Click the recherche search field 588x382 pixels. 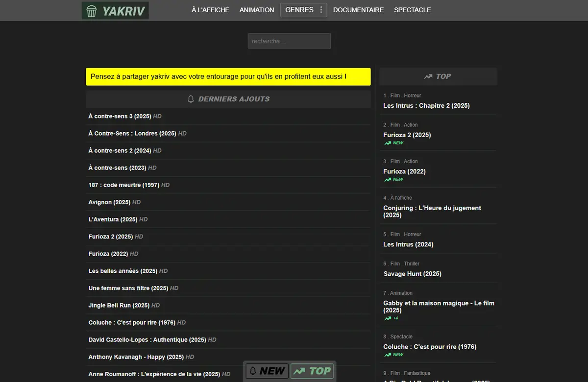pyautogui.click(x=289, y=41)
